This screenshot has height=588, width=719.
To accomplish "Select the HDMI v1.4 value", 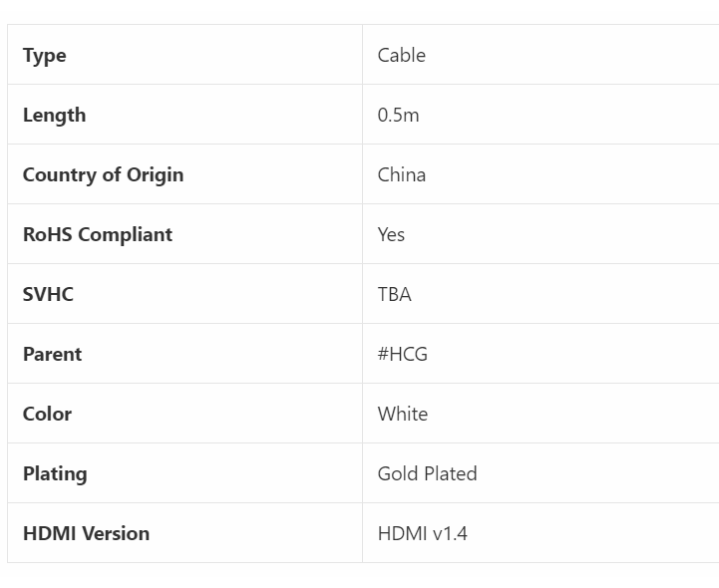I will tap(422, 533).
